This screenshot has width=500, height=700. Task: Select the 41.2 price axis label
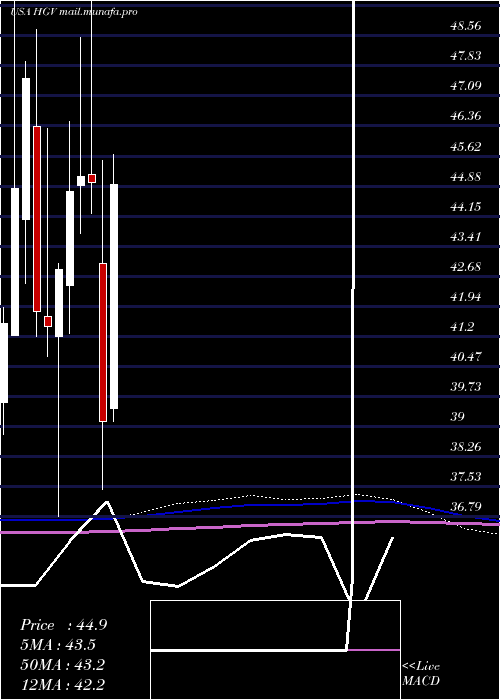coord(462,327)
